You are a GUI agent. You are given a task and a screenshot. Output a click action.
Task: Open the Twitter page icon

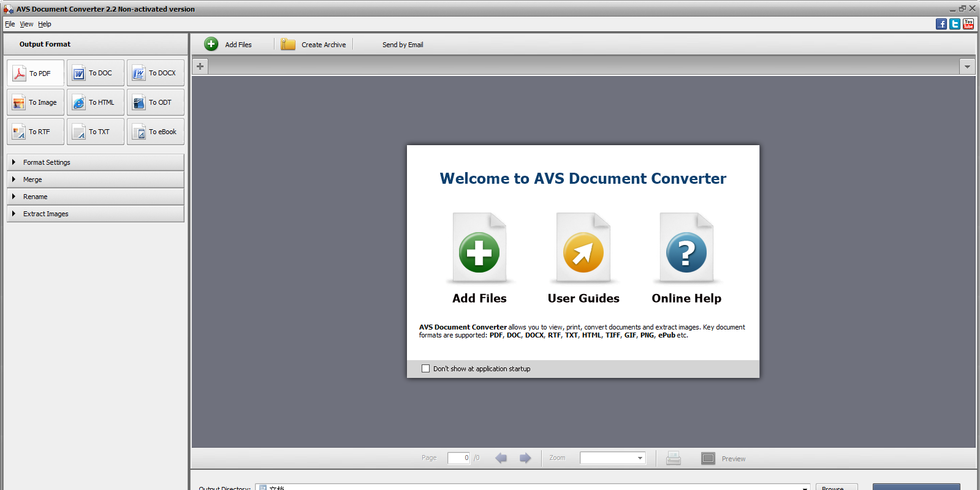(955, 24)
